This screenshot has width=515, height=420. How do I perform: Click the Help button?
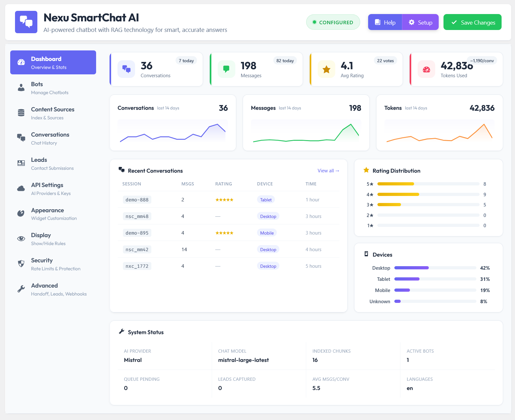(x=385, y=22)
